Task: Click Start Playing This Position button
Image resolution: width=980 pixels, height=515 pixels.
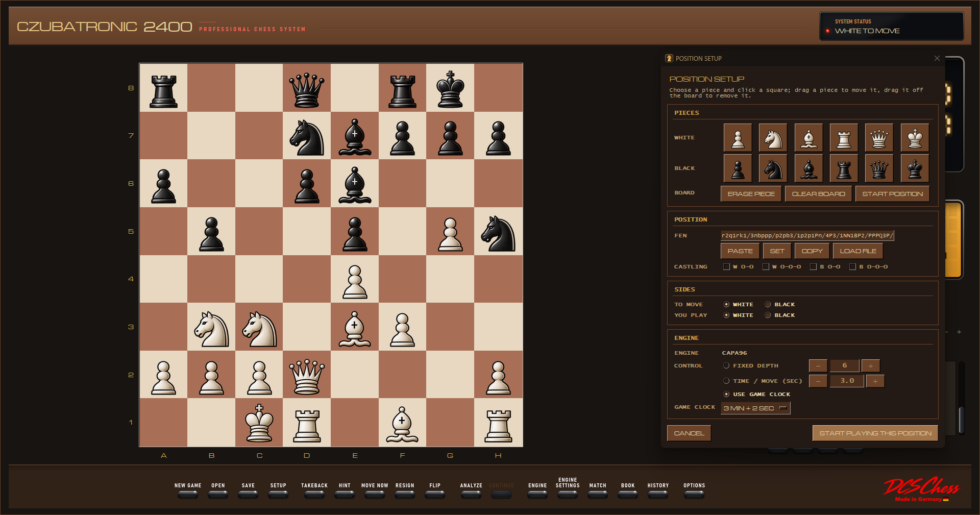Action: click(x=875, y=433)
